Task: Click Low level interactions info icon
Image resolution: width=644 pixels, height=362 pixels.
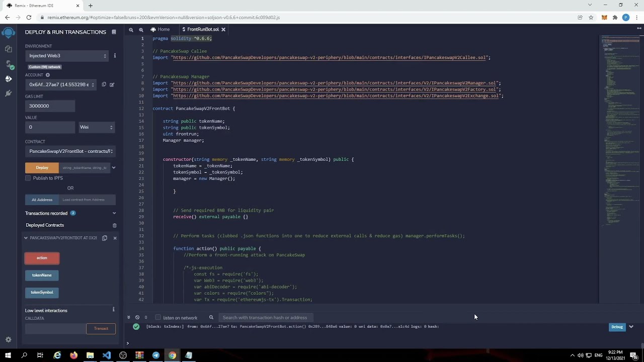Action: [x=113, y=310]
